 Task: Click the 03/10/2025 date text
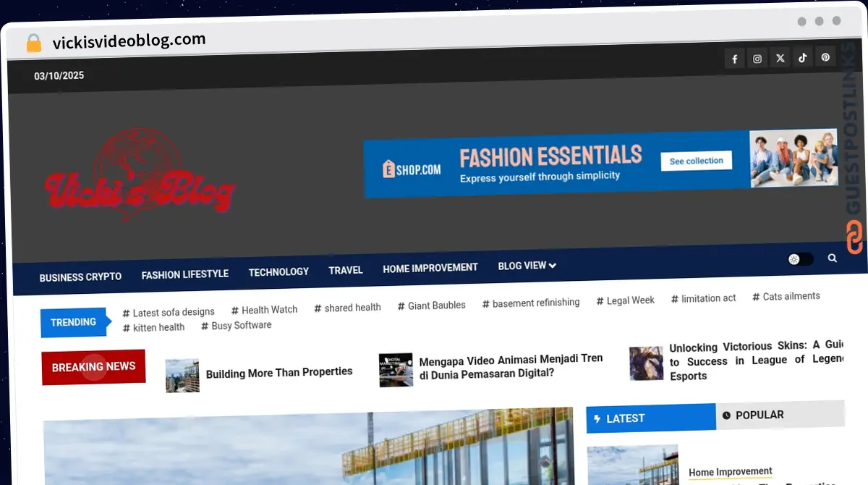(x=59, y=75)
